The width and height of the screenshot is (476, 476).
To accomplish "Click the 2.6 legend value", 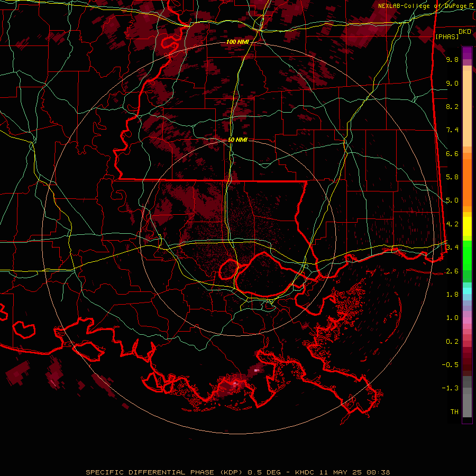I will point(452,271).
